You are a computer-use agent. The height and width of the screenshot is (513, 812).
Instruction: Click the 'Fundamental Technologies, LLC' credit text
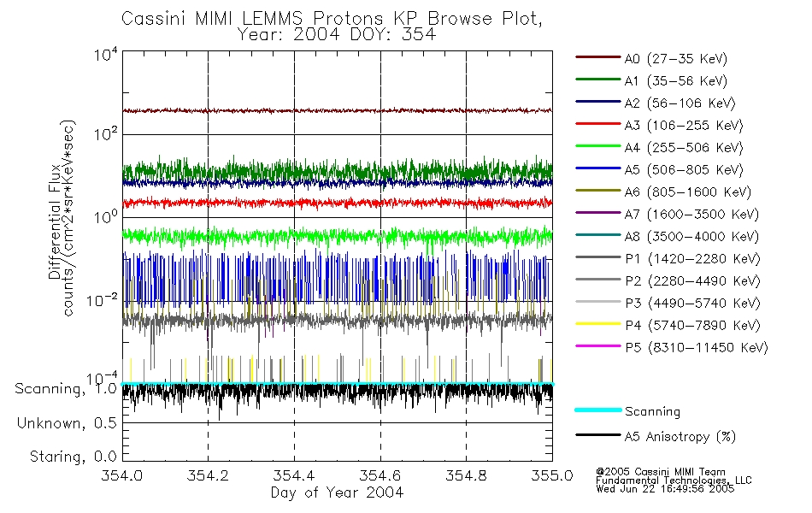tap(674, 481)
